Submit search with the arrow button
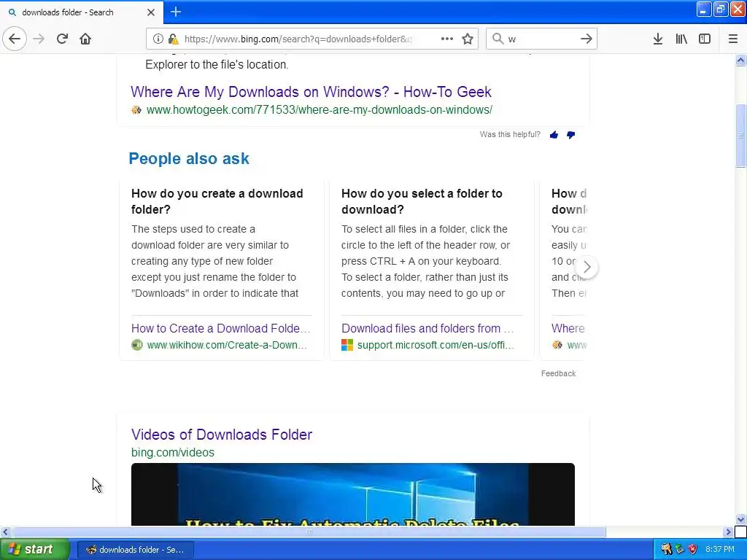Screen dimensions: 747x560 (587, 39)
